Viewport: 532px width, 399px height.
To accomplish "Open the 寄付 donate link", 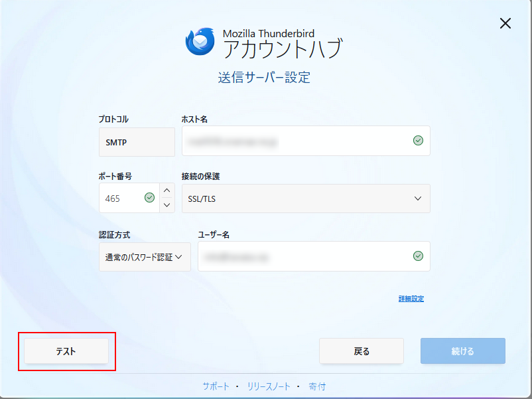I will (317, 386).
